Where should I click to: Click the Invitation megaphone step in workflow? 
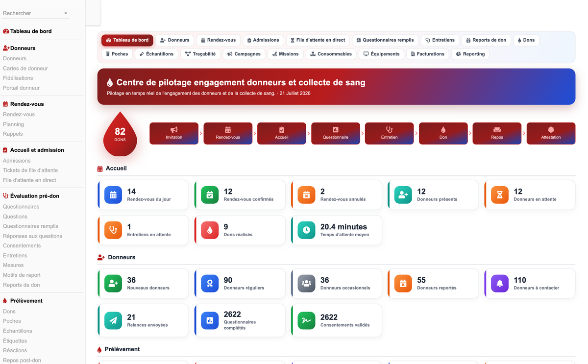[x=174, y=133]
